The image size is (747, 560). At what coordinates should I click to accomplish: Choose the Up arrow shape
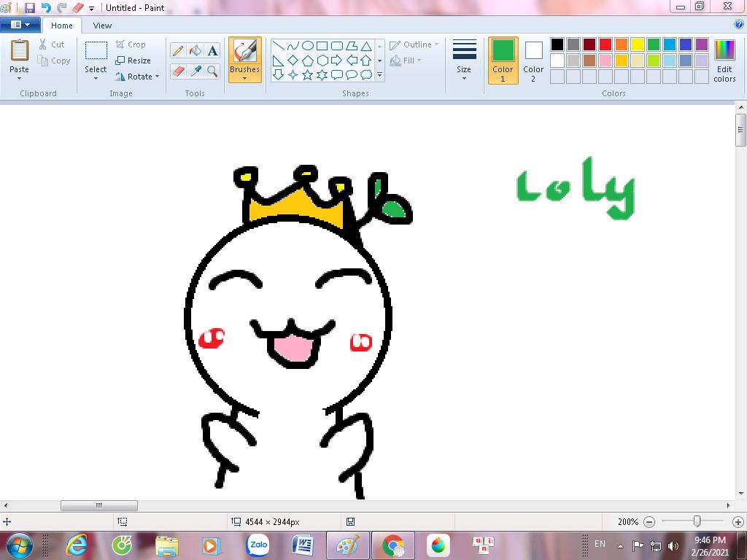[x=366, y=61]
